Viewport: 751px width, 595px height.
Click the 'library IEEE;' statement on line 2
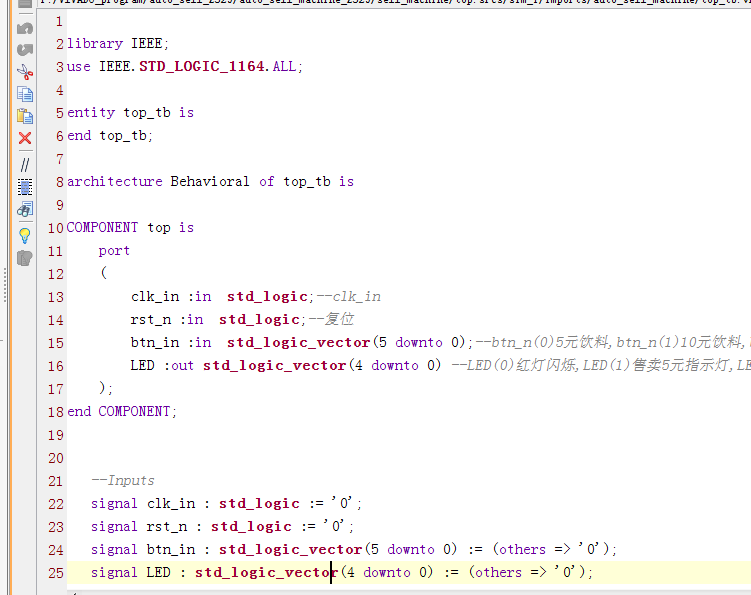pos(118,44)
